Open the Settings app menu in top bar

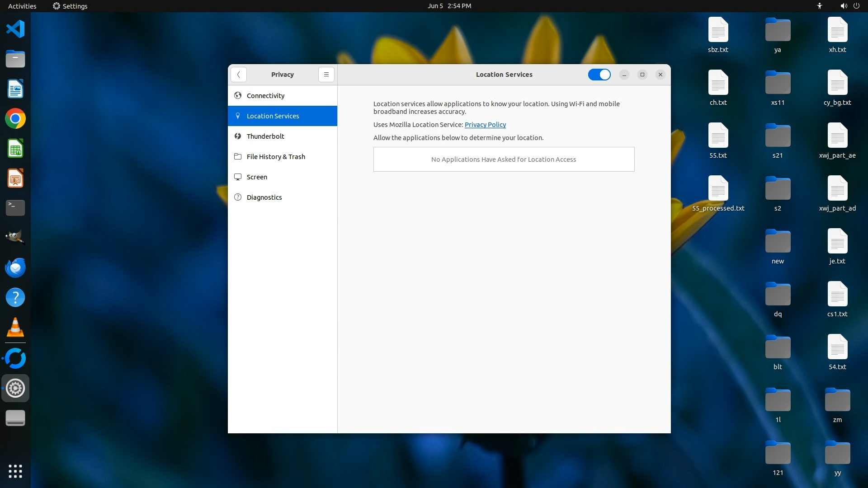70,6
